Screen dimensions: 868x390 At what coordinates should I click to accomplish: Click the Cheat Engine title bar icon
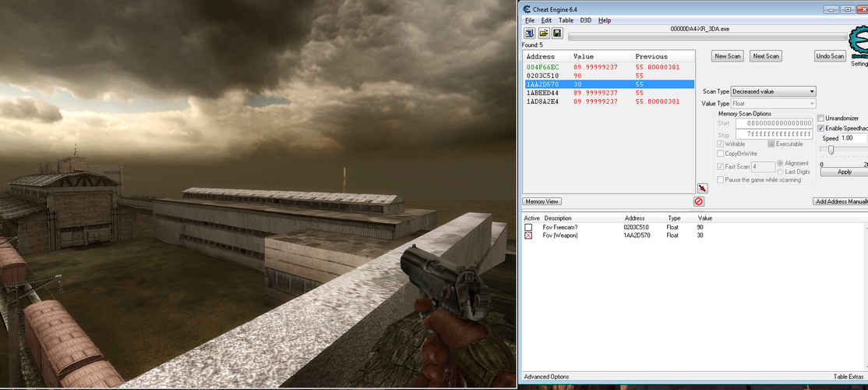[527, 9]
